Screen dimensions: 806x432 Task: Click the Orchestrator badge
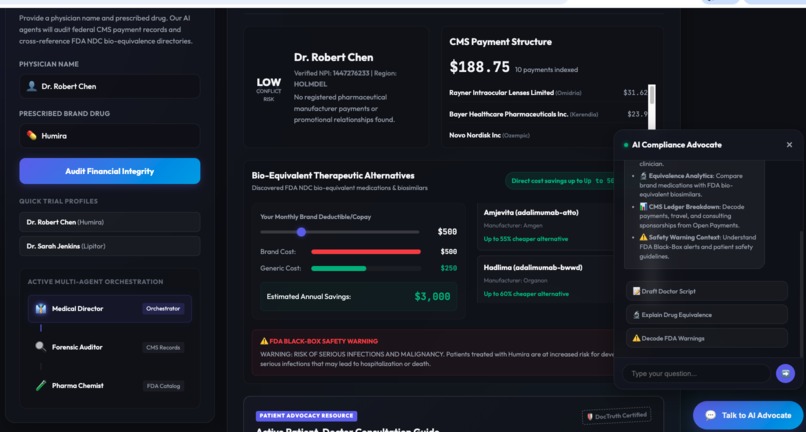(162, 309)
